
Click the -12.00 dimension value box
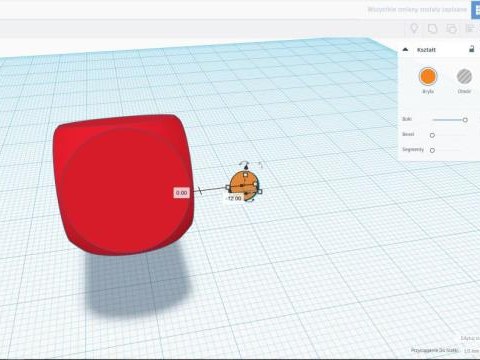[x=234, y=198]
